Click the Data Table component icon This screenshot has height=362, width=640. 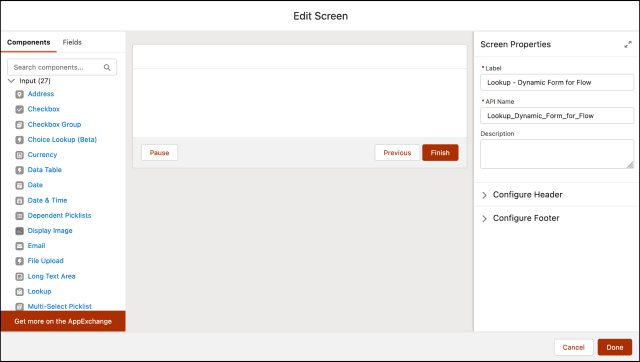point(19,170)
